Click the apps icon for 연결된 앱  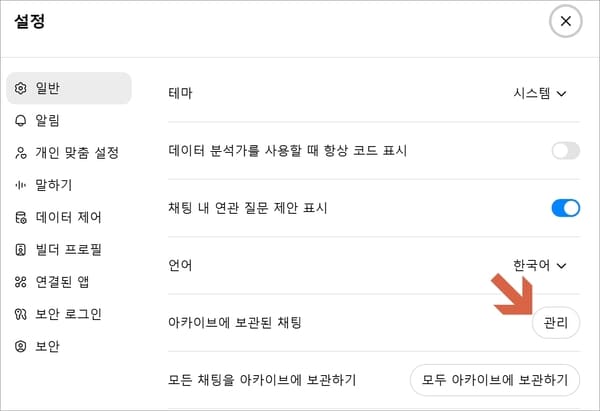coord(20,282)
